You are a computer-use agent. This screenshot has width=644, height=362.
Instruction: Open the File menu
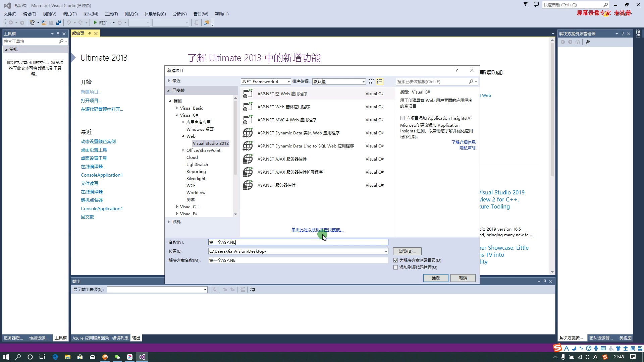[x=10, y=14]
